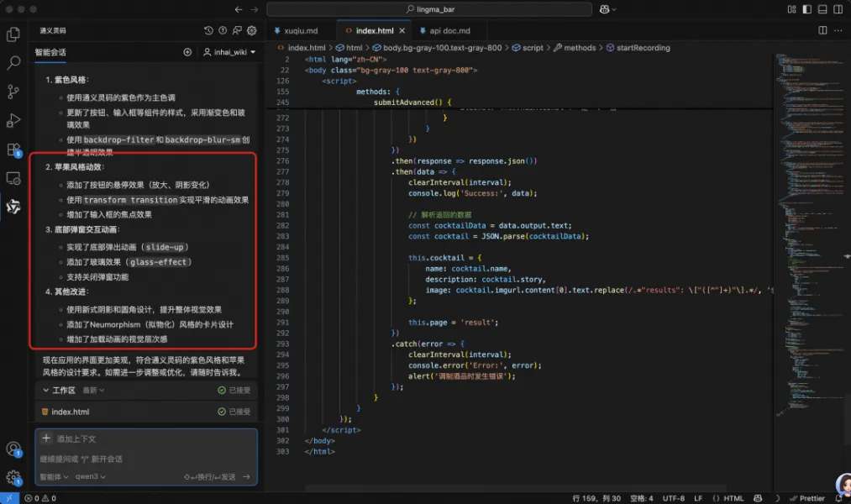Click the sticky line methods: {
This screenshot has width=851, height=504.
(x=378, y=92)
